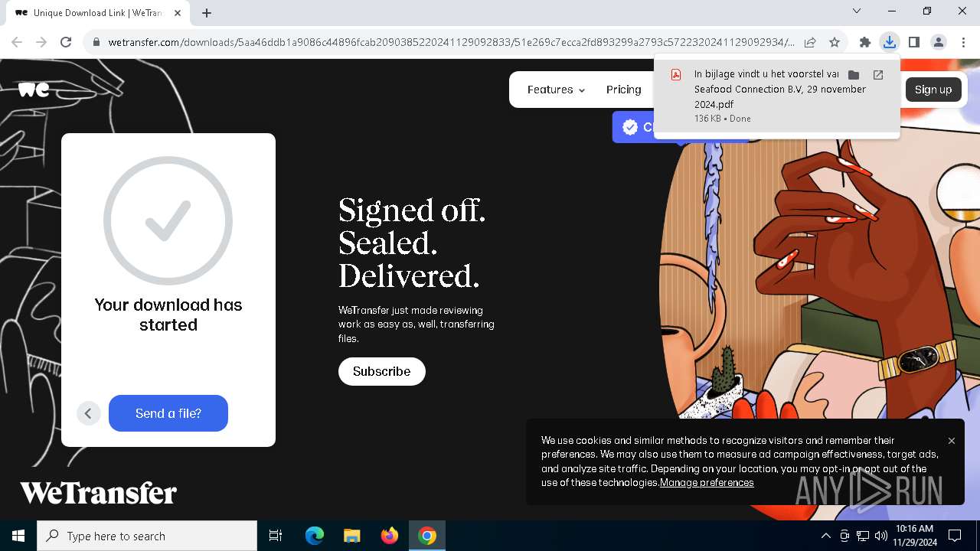This screenshot has width=980, height=551.
Task: Show hidden system tray icons
Action: pyautogui.click(x=825, y=536)
